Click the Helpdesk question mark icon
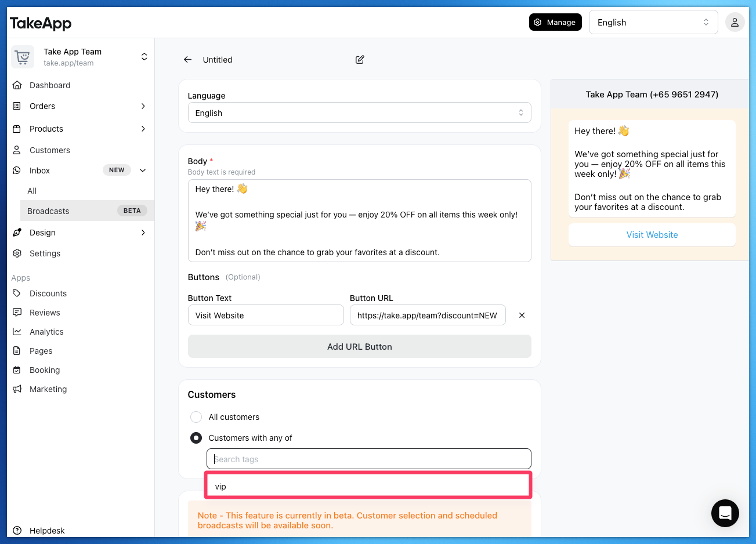Screen dimensions: 756x544 17,531
